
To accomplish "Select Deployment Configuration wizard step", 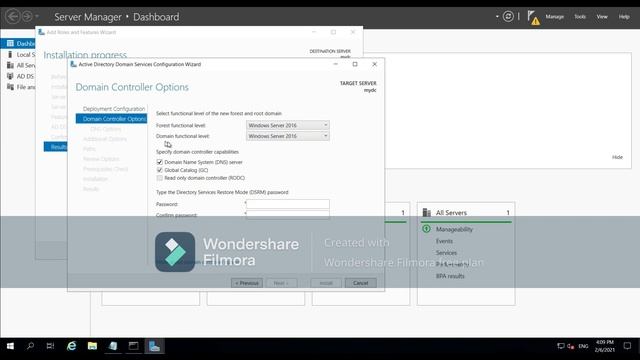I will pyautogui.click(x=114, y=109).
